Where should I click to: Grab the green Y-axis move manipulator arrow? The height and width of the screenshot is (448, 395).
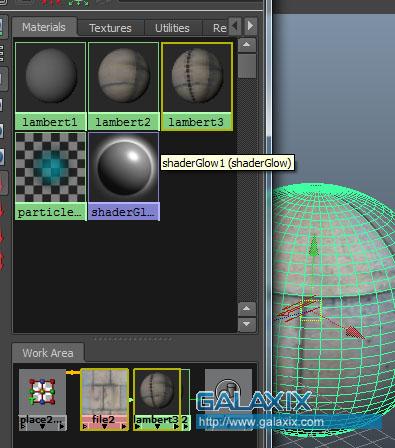(x=313, y=247)
